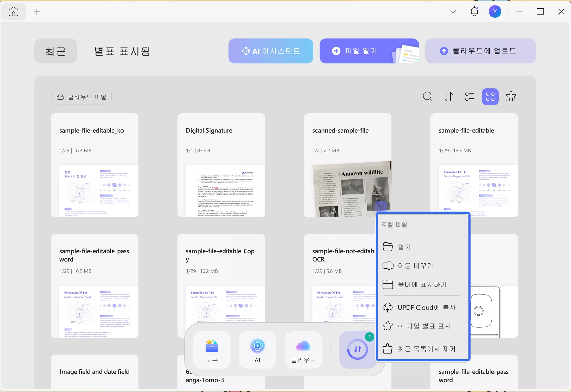Minimize the UPDF window

[x=519, y=11]
